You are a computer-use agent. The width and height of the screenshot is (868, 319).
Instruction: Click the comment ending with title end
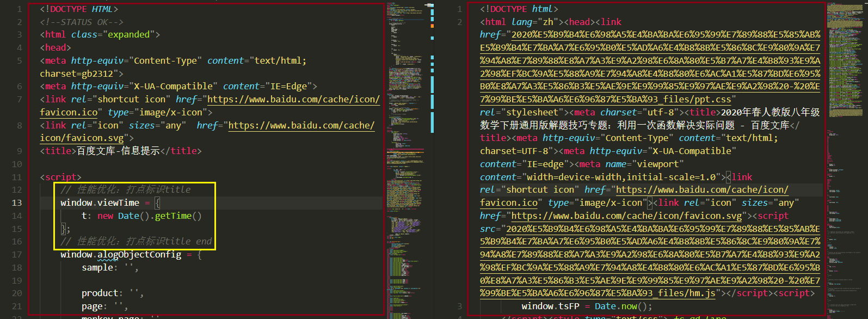pos(136,241)
